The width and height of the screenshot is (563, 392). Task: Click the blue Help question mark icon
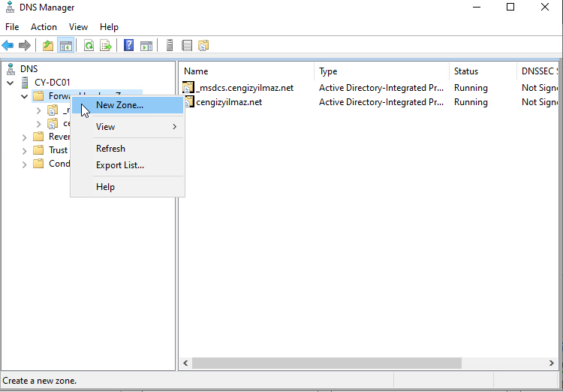pyautogui.click(x=128, y=46)
